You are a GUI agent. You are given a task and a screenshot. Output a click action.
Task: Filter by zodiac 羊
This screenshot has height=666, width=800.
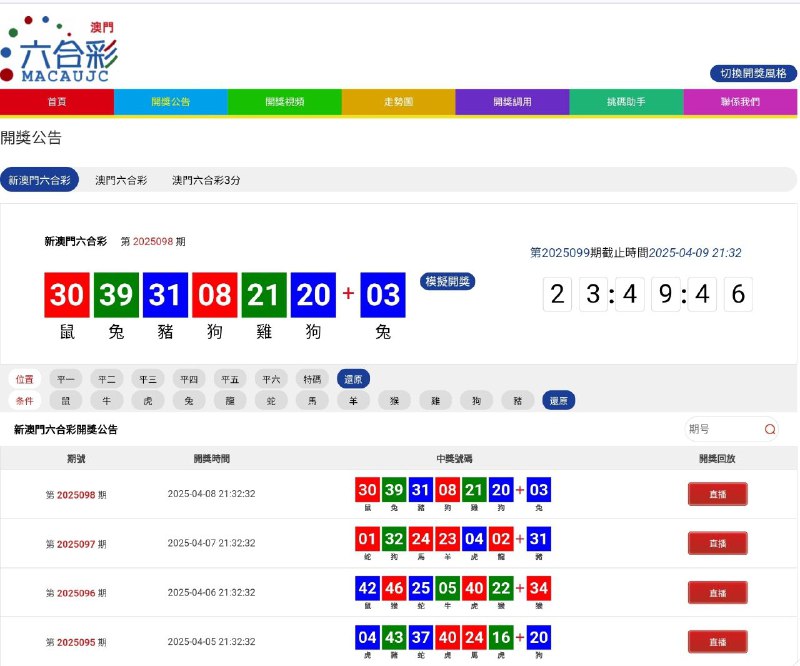[x=353, y=401]
